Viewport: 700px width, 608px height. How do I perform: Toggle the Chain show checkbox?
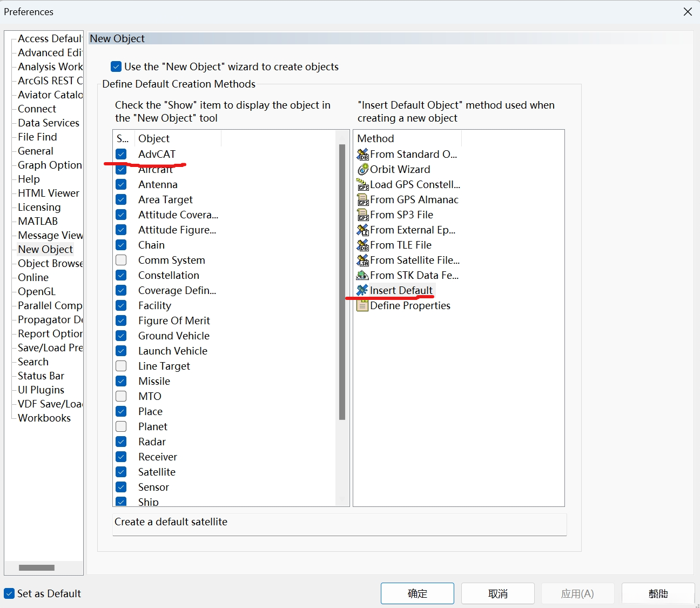[x=121, y=245]
